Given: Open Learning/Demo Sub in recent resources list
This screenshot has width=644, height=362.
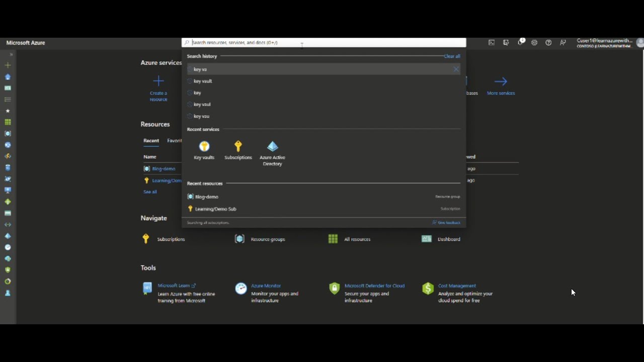Looking at the screenshot, I should [x=324, y=209].
